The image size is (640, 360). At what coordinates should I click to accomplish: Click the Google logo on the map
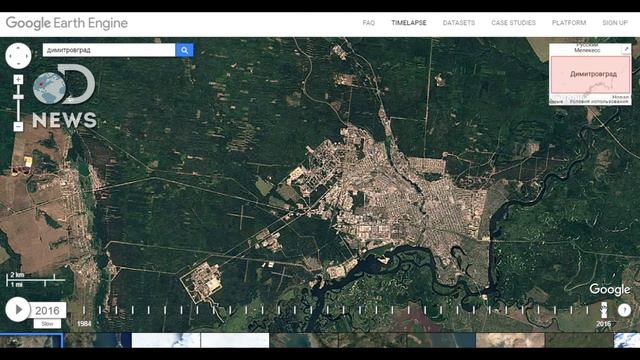[x=609, y=290]
